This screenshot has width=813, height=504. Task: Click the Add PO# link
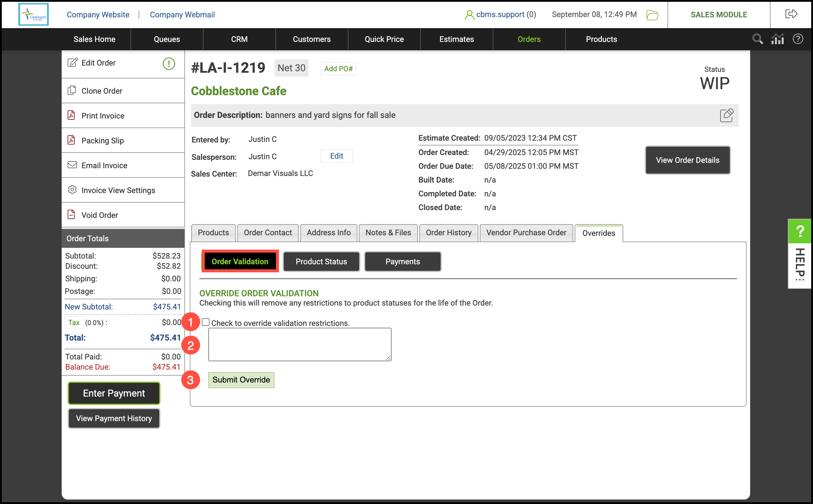click(338, 69)
